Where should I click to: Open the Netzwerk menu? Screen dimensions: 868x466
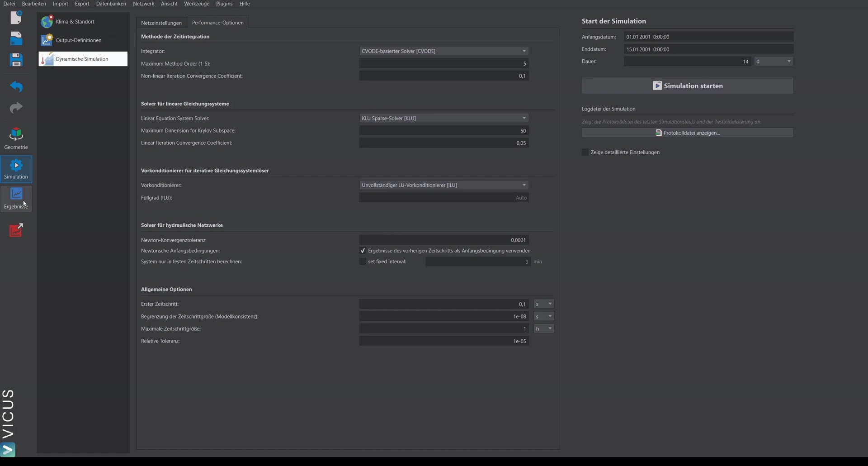coord(143,4)
